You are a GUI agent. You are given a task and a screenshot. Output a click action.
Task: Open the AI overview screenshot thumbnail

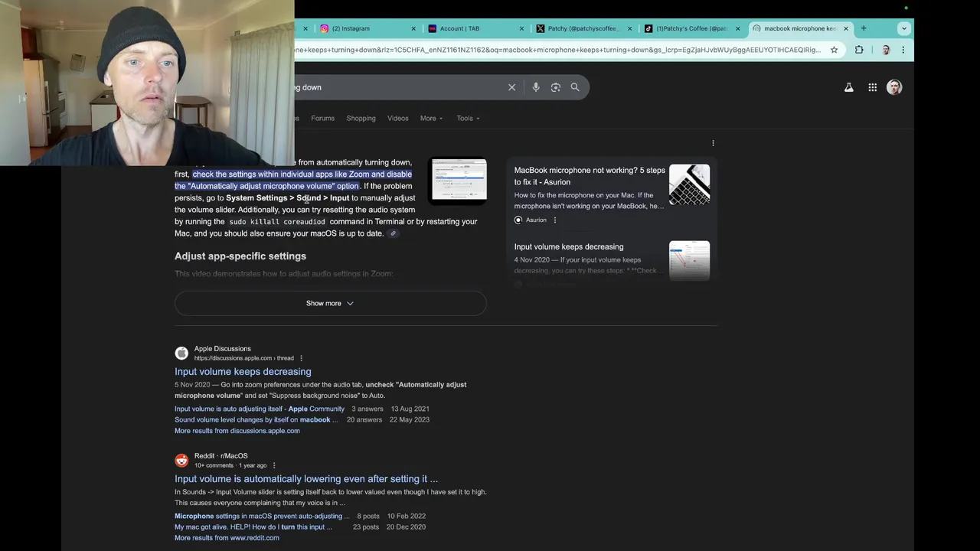[459, 180]
